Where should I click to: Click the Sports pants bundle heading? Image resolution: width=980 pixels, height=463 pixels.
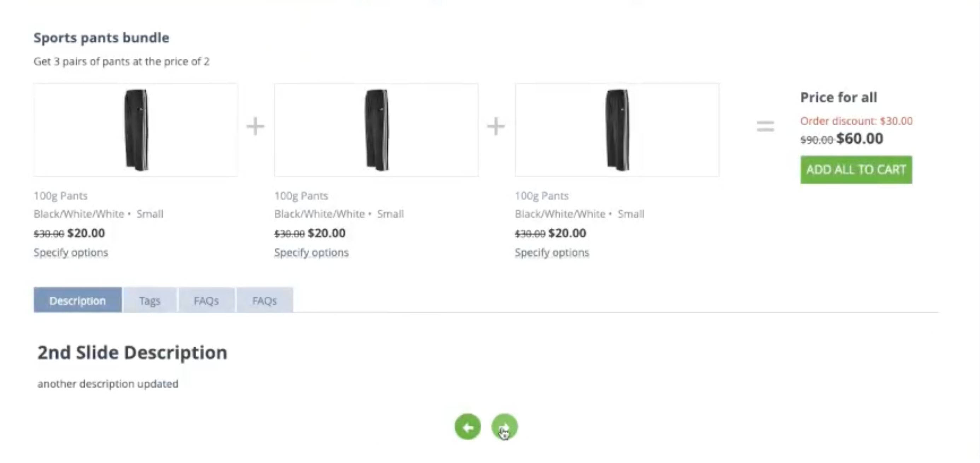click(101, 38)
